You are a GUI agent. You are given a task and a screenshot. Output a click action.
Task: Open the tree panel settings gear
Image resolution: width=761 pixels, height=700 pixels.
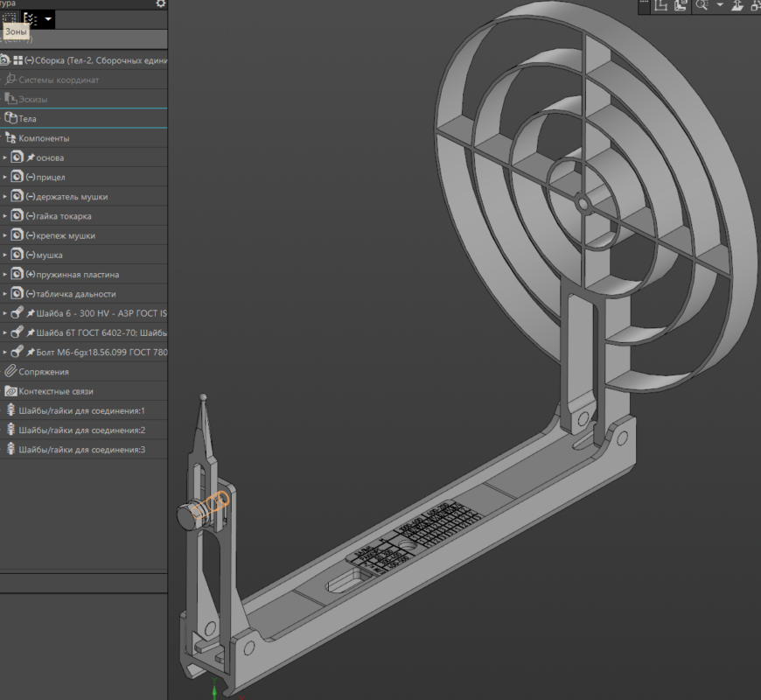click(161, 3)
